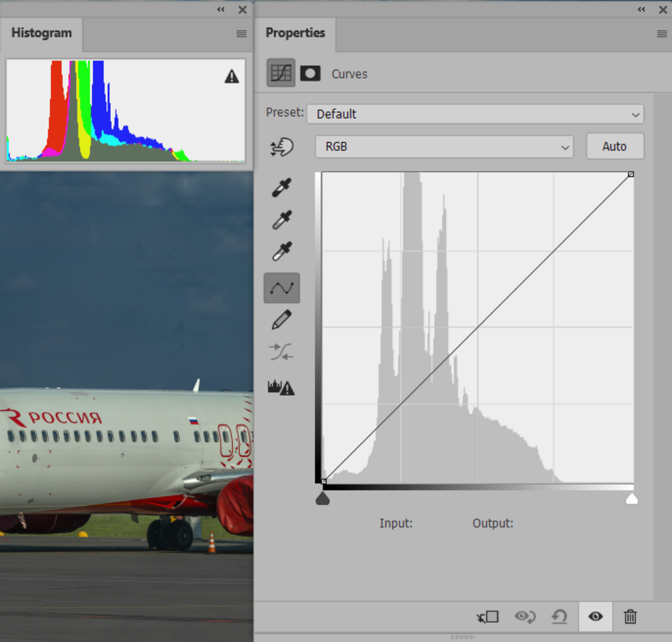Viewport: 672px width, 642px height.
Task: Toggle adjustment layer visibility eye
Action: (596, 617)
